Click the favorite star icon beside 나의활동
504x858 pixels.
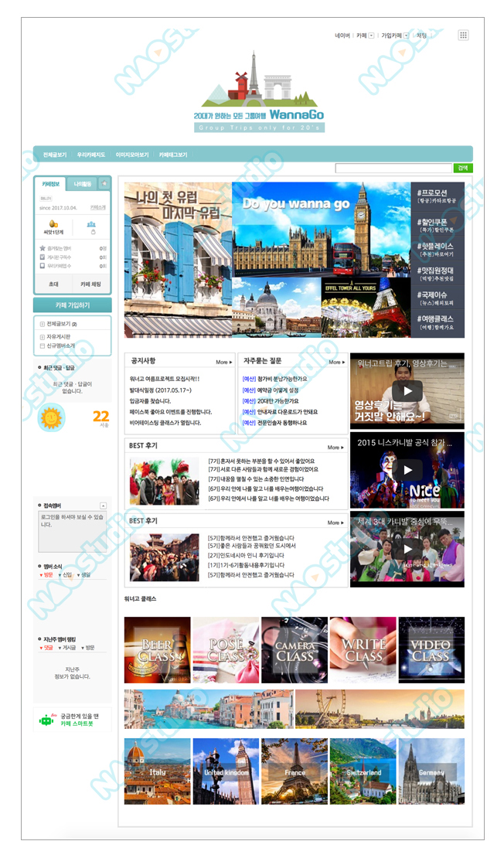click(x=104, y=184)
